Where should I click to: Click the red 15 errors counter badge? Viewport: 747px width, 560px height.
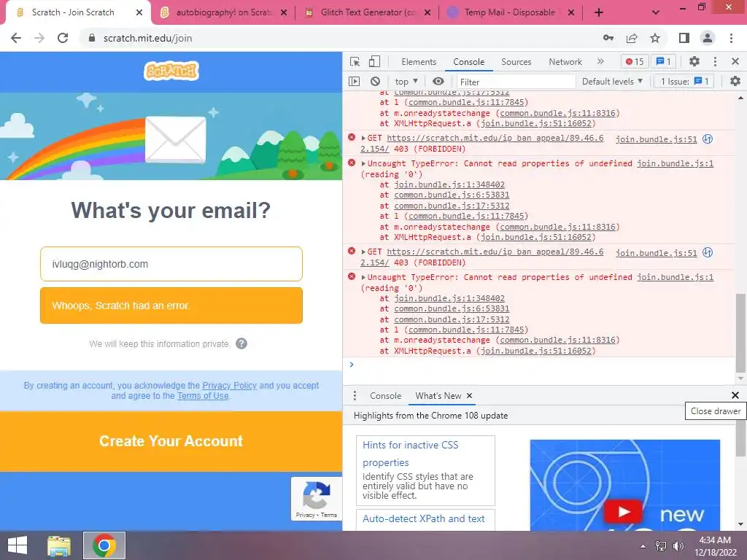[635, 61]
